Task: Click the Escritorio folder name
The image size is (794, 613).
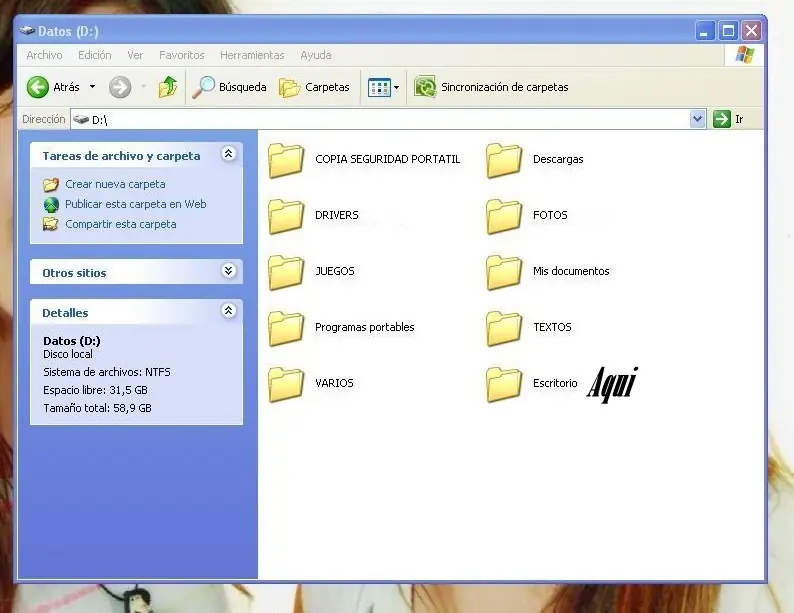Action: point(555,383)
